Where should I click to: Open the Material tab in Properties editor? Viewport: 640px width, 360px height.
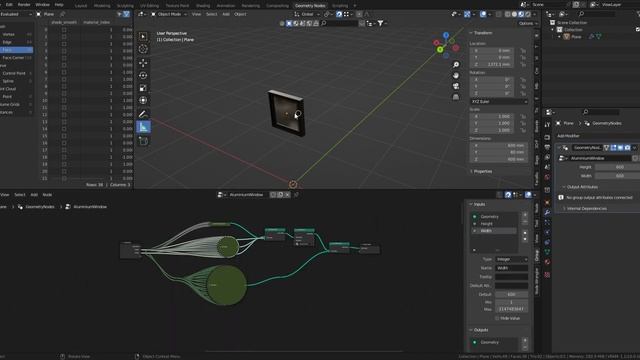[547, 262]
